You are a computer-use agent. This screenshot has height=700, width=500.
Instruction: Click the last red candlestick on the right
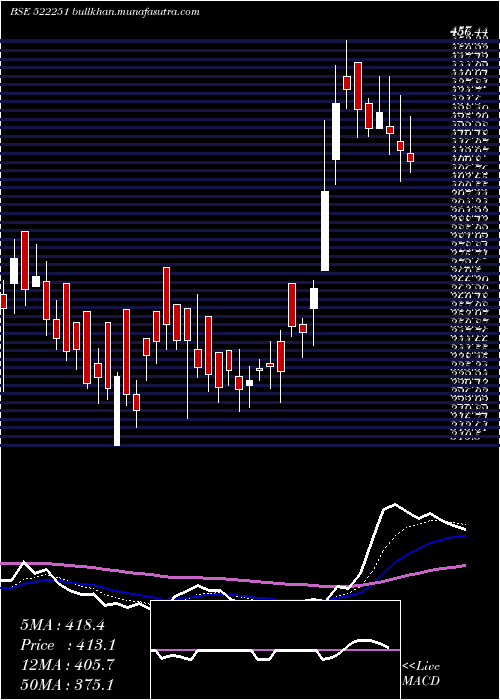coord(410,157)
